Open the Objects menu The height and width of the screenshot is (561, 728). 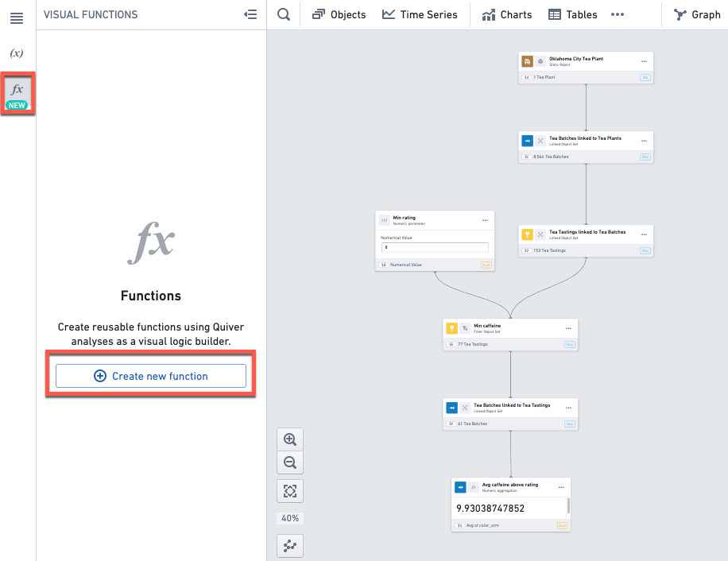(x=339, y=15)
